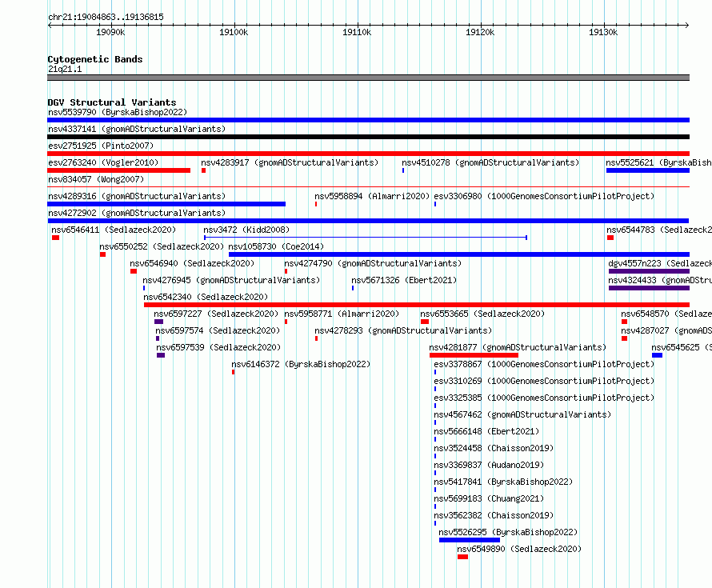This screenshot has width=712, height=588.
Task: Select esv3325385 variant label
Action: (x=544, y=398)
